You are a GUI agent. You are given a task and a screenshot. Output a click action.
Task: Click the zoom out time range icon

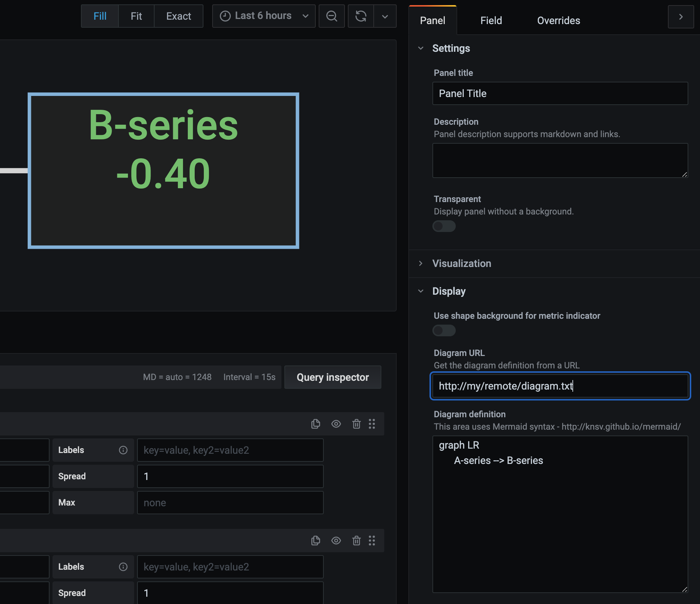[331, 16]
